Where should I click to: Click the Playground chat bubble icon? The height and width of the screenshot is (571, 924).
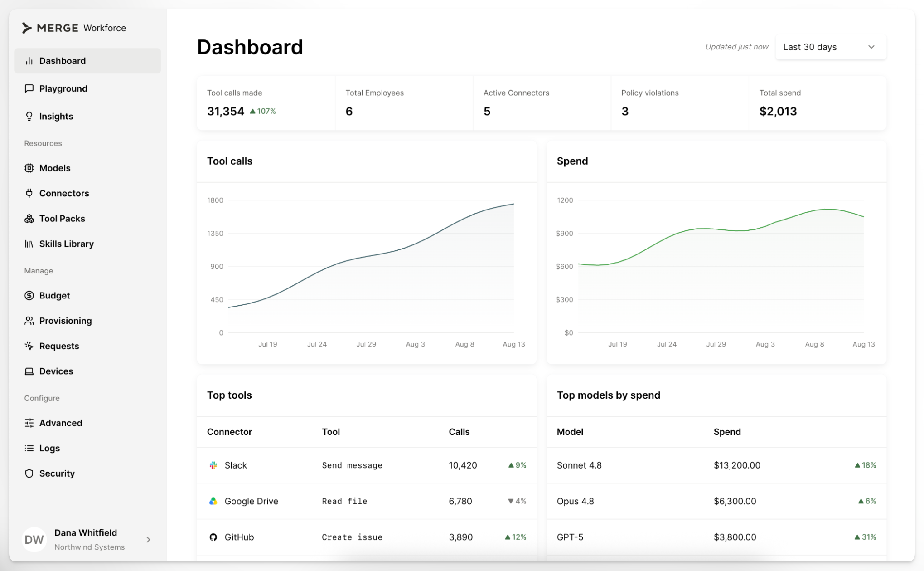pos(29,88)
